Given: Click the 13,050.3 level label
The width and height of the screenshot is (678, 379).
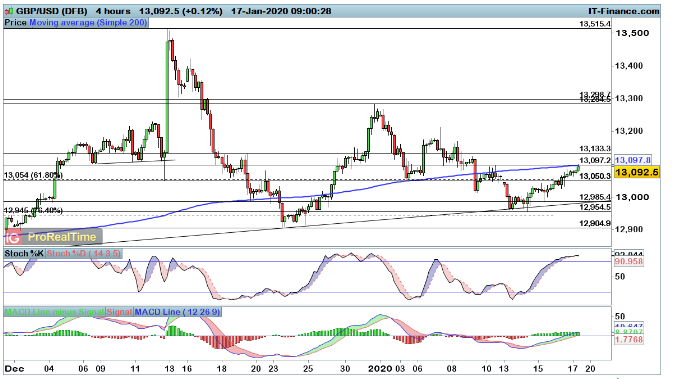Looking at the screenshot, I should click(595, 176).
